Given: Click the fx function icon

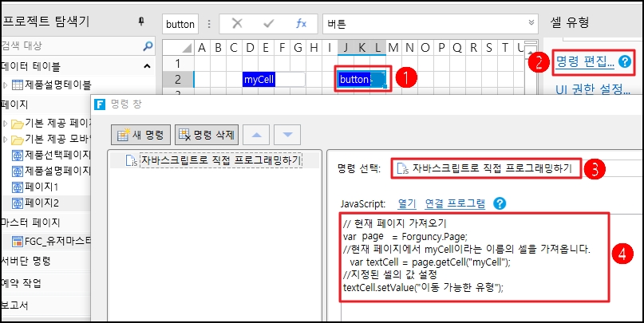Looking at the screenshot, I should pyautogui.click(x=301, y=23).
